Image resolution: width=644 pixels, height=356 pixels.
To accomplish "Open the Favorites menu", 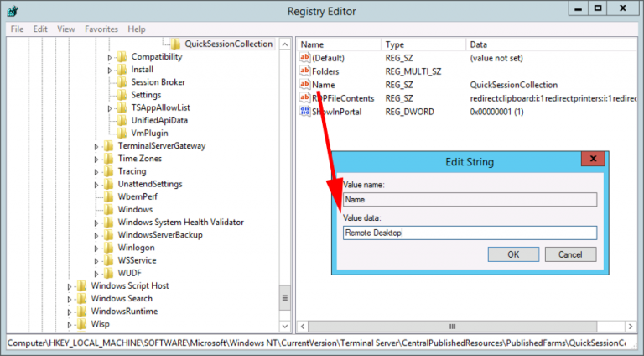I will (x=101, y=29).
